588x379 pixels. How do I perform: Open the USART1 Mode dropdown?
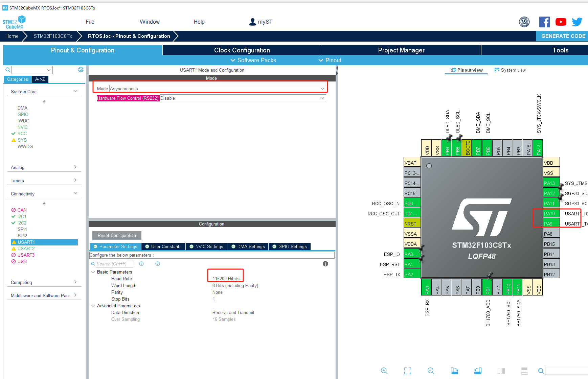[322, 88]
